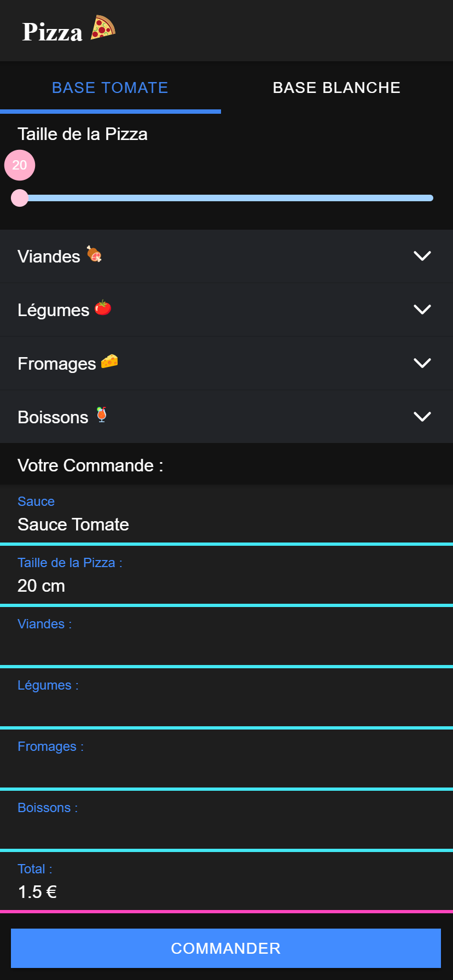The width and height of the screenshot is (453, 980).
Task: Click the cheese emoji beside Fromages
Action: click(109, 361)
